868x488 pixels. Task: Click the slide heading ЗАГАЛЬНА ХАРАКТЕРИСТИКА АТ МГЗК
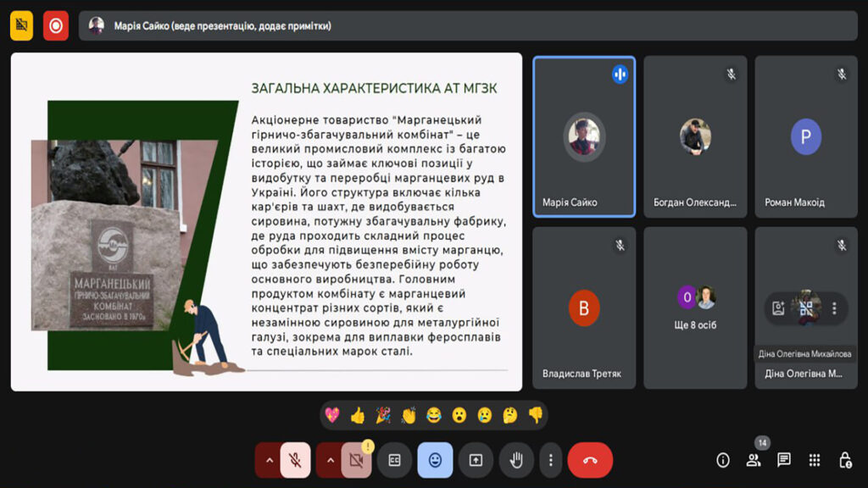tap(374, 88)
